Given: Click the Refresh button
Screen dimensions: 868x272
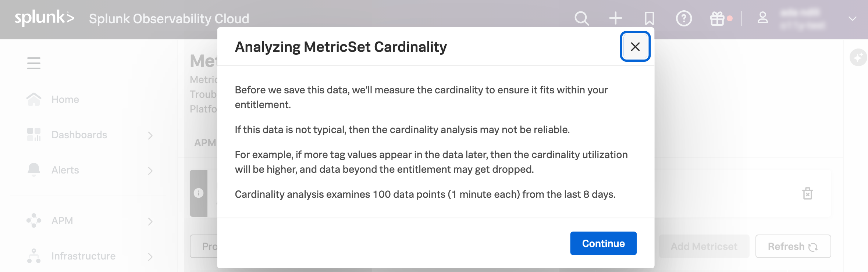Looking at the screenshot, I should click(x=793, y=246).
